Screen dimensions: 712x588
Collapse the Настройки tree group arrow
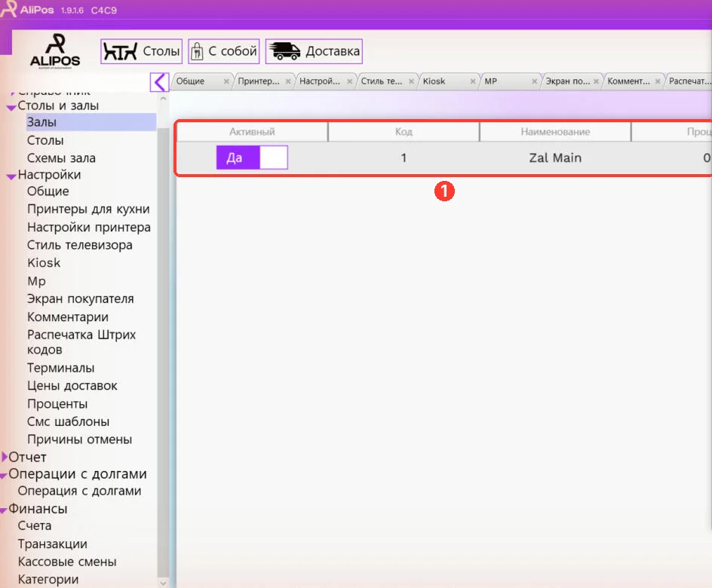[x=11, y=176]
